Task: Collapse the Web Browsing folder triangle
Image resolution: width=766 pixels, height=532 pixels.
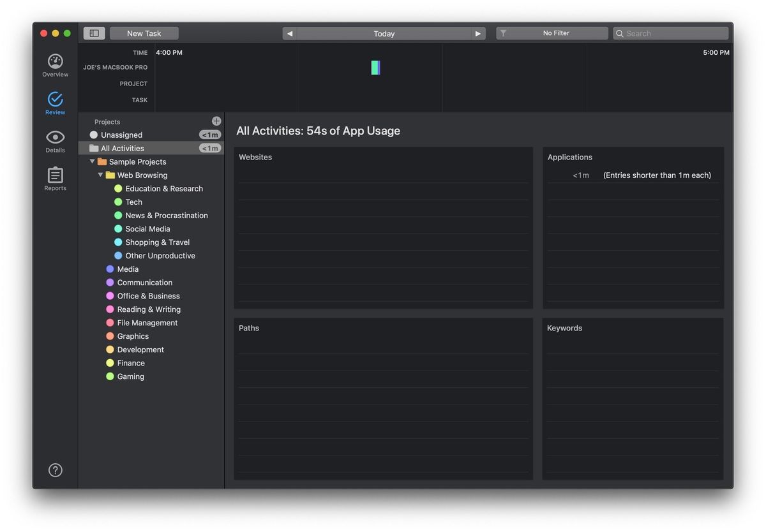Action: coord(100,175)
